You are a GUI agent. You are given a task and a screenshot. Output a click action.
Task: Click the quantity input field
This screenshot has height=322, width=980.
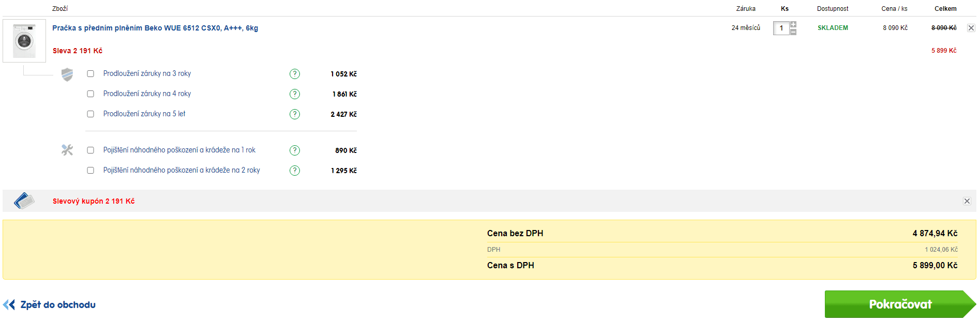(781, 28)
